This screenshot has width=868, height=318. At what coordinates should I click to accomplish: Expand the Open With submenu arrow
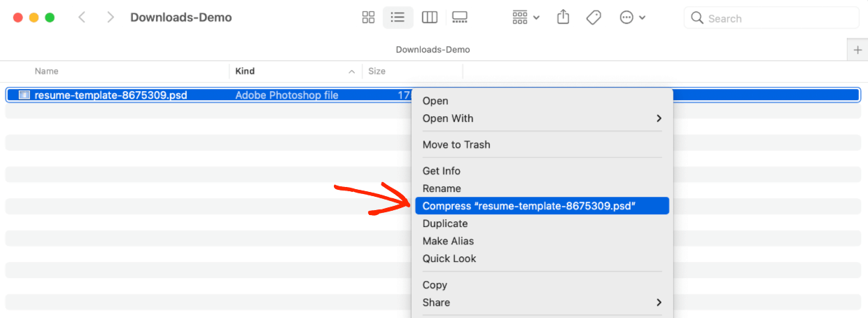[x=659, y=118]
